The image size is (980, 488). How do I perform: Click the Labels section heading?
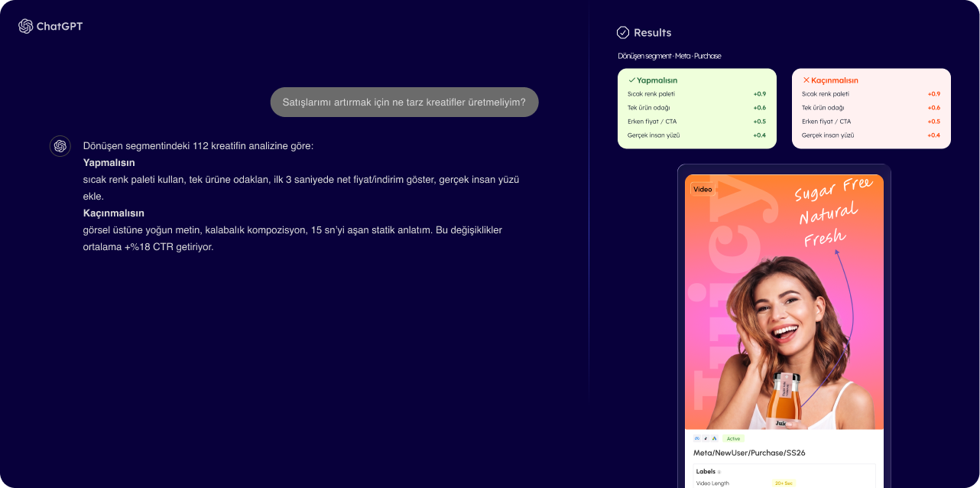coord(706,472)
